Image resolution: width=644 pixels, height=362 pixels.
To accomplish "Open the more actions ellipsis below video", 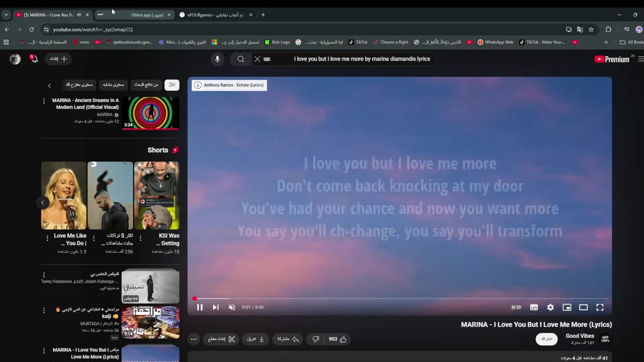I will [194, 339].
